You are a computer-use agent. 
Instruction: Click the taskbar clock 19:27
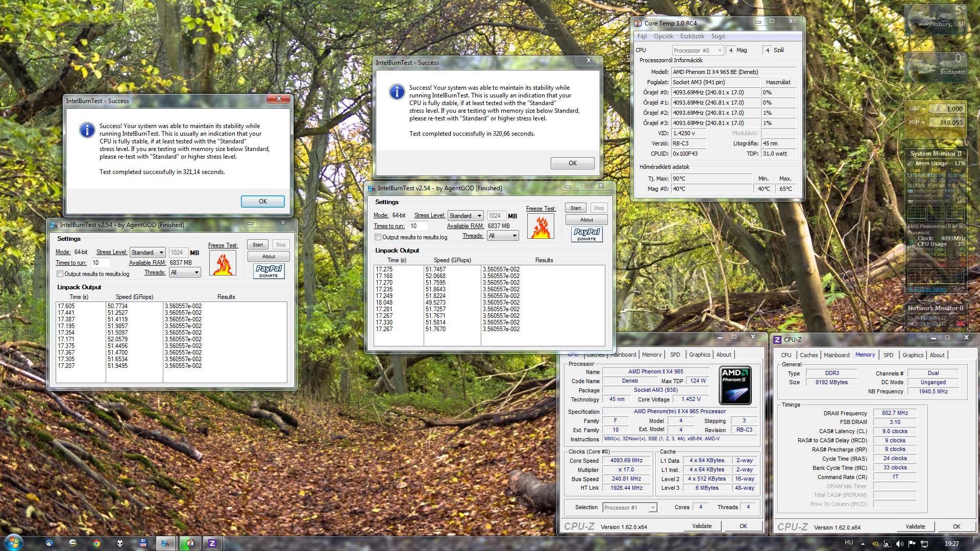click(951, 544)
